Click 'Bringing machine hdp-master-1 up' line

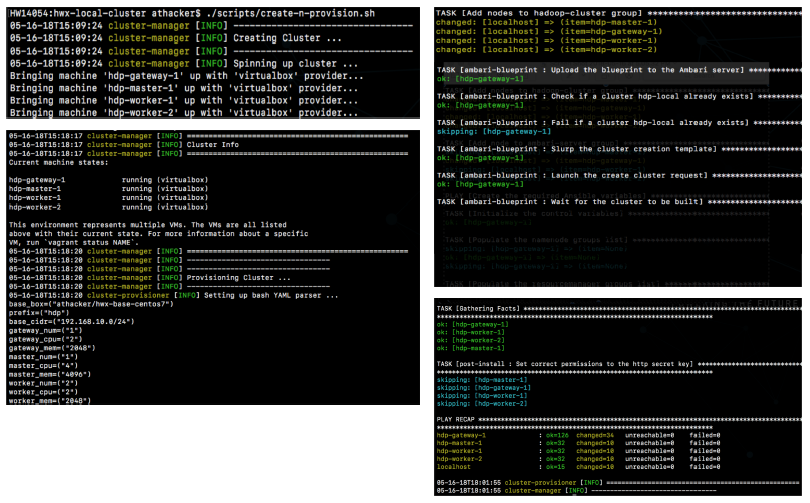184,88
